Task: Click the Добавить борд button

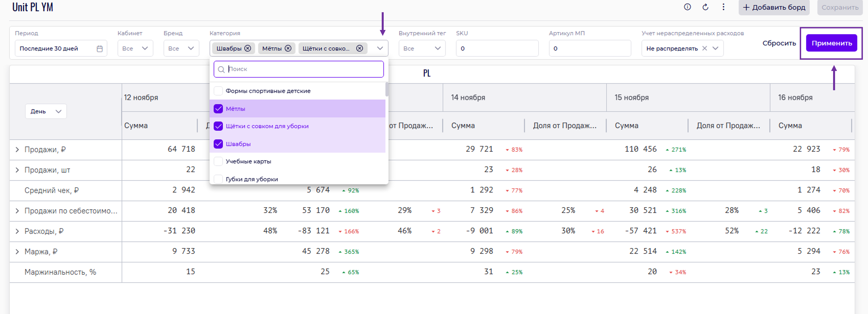Action: coord(774,7)
